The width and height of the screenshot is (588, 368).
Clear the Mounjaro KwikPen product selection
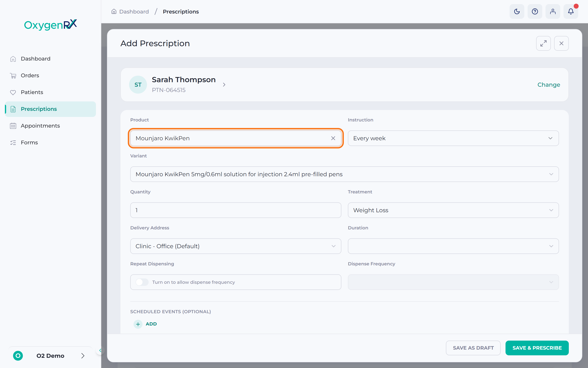click(333, 138)
